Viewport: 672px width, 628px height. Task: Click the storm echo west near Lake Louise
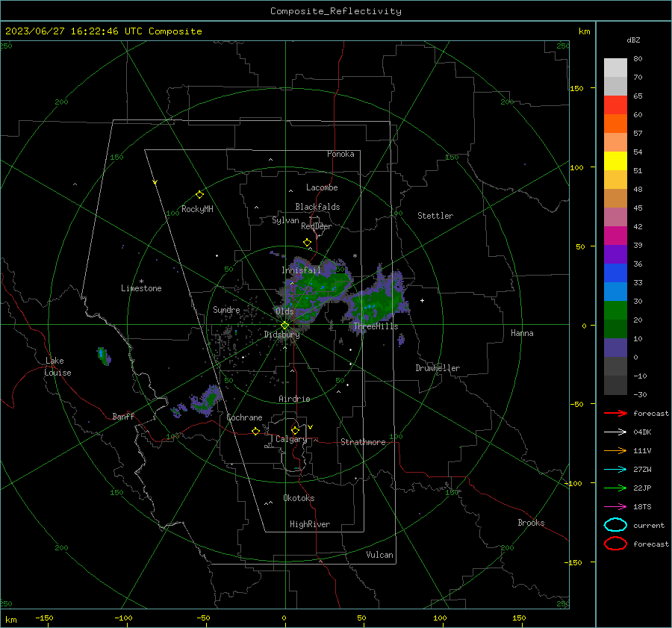pos(104,355)
